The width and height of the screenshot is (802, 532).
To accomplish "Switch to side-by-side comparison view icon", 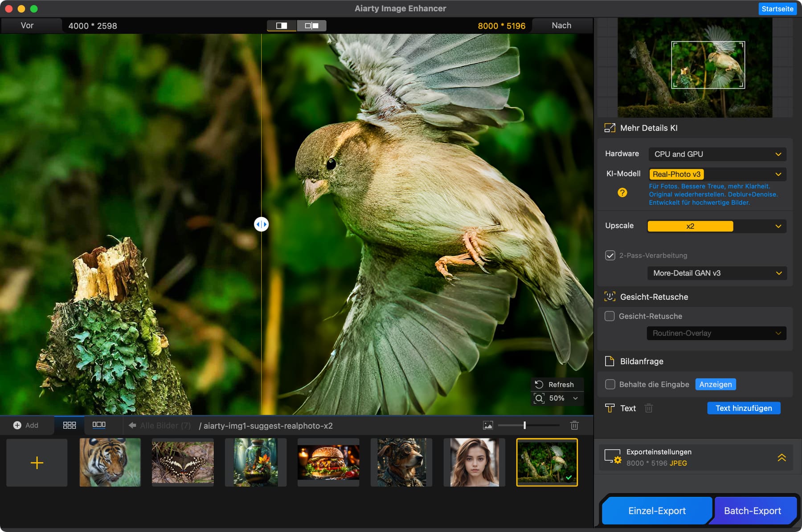I will pos(311,26).
